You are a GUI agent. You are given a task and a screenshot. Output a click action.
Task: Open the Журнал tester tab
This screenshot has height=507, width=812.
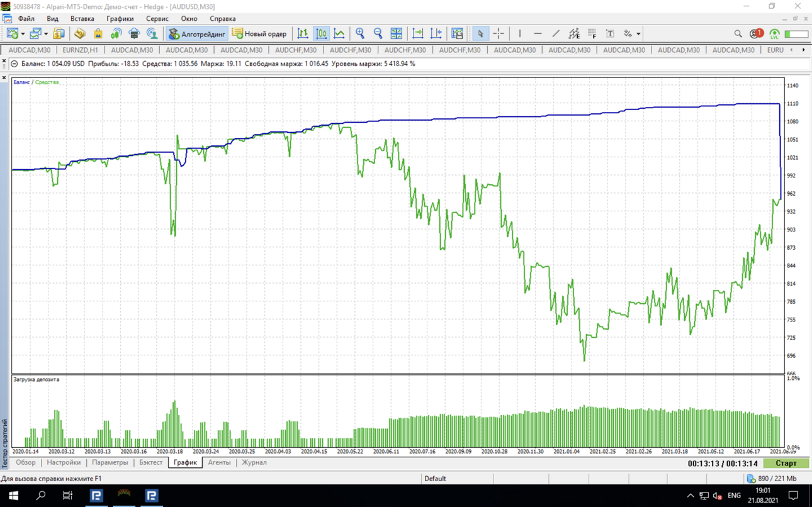tap(254, 462)
